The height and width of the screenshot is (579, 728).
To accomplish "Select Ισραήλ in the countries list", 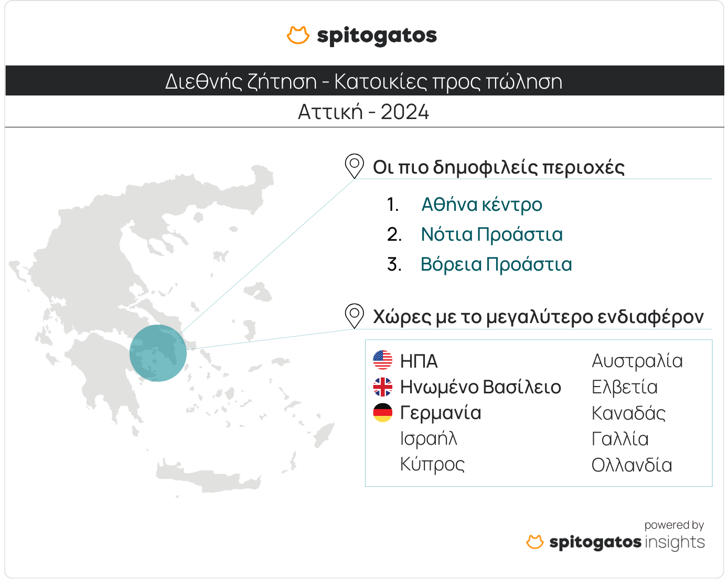I will tap(429, 438).
